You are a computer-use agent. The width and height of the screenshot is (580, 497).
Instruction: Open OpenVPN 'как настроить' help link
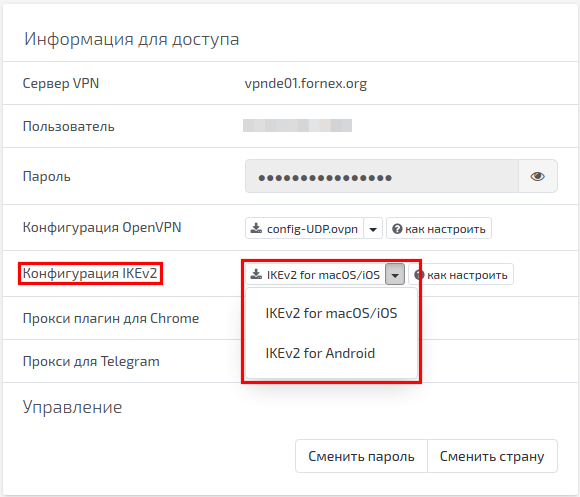click(x=439, y=229)
